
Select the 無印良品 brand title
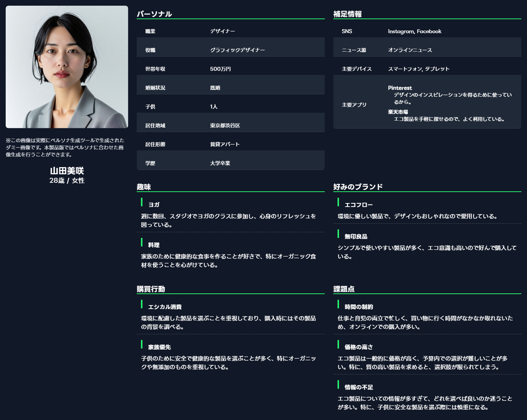pyautogui.click(x=356, y=236)
